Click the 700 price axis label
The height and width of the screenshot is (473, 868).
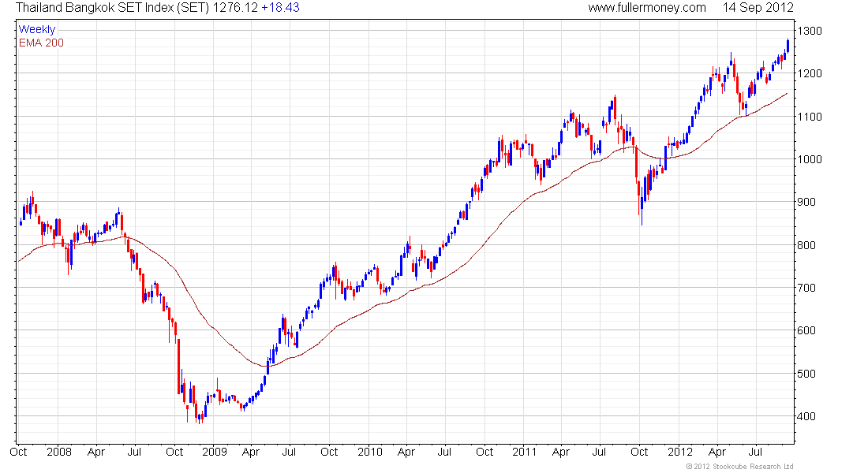[806, 288]
